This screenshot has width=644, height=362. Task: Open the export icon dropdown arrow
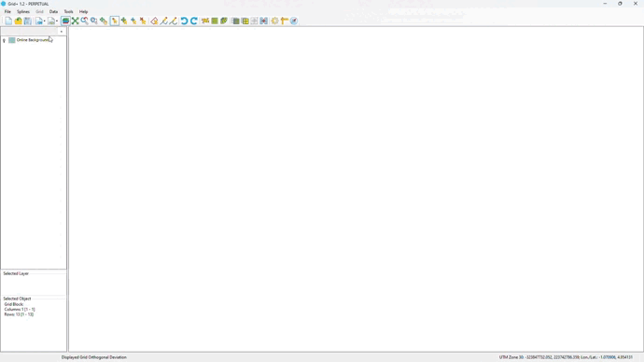(x=57, y=21)
